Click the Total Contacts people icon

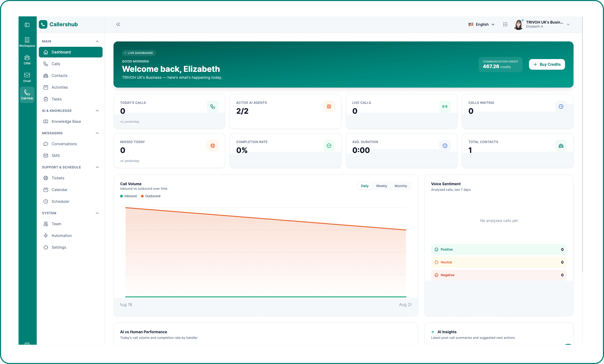point(561,146)
